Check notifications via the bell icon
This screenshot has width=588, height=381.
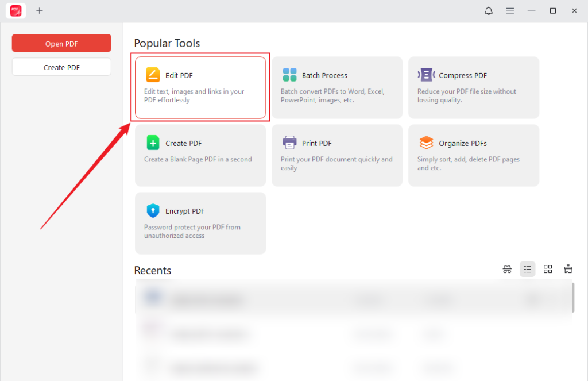(x=488, y=10)
